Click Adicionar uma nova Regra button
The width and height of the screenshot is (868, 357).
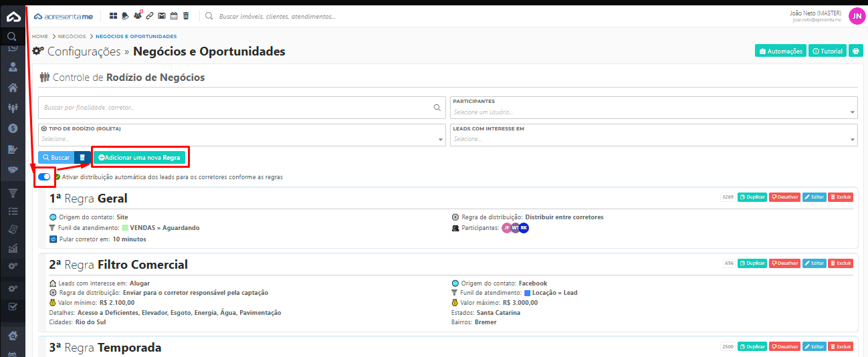139,158
